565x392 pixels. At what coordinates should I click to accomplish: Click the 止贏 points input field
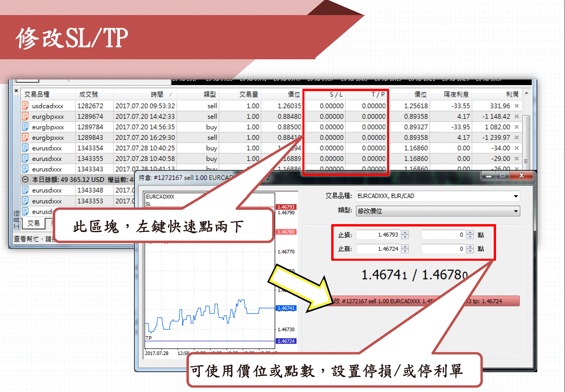(444, 249)
